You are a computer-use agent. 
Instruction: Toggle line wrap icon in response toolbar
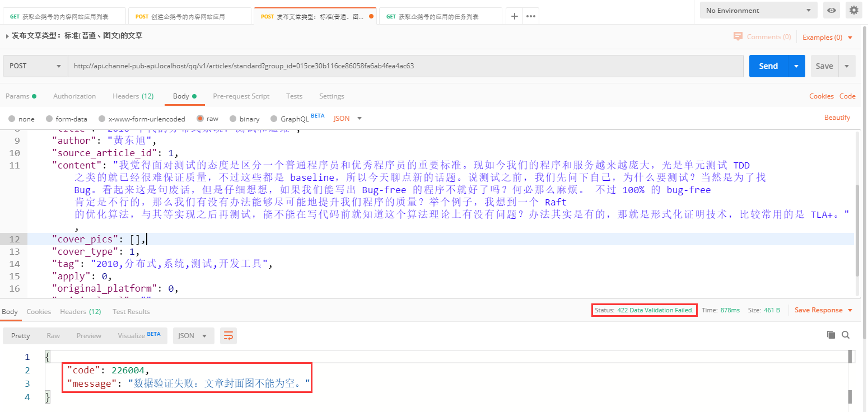pyautogui.click(x=228, y=336)
